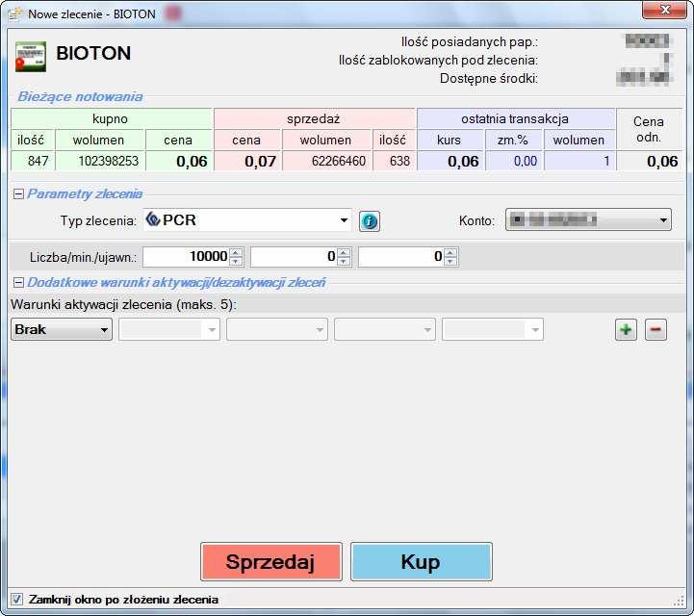The image size is (694, 616).
Task: Click the Kup button
Action: (x=421, y=561)
